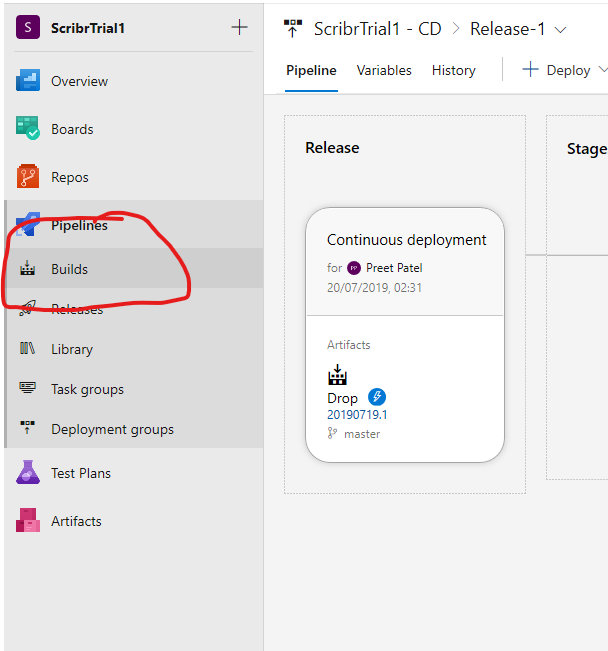Image resolution: width=608 pixels, height=651 pixels.
Task: Click the master branch label
Action: click(362, 433)
